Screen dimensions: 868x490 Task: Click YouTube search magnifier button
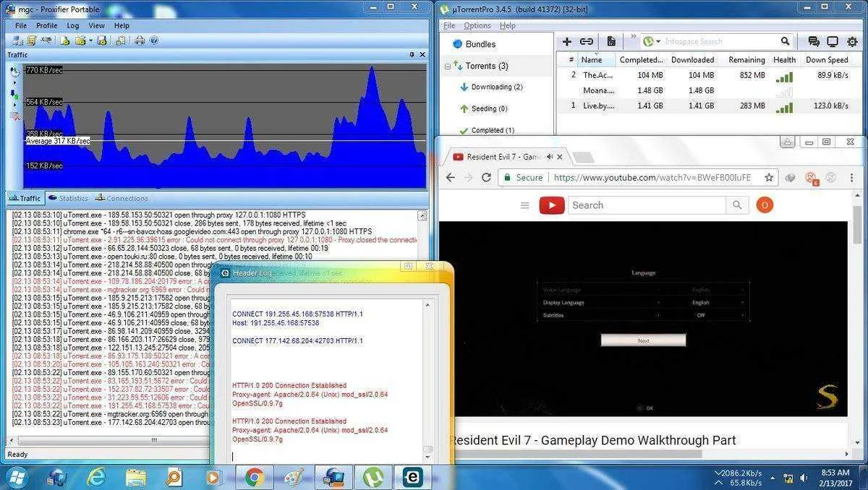pos(736,205)
